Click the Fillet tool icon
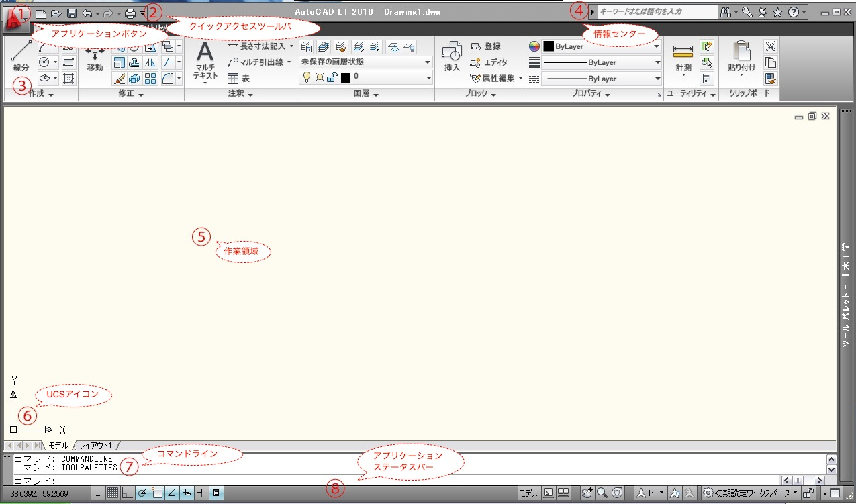 168,79
